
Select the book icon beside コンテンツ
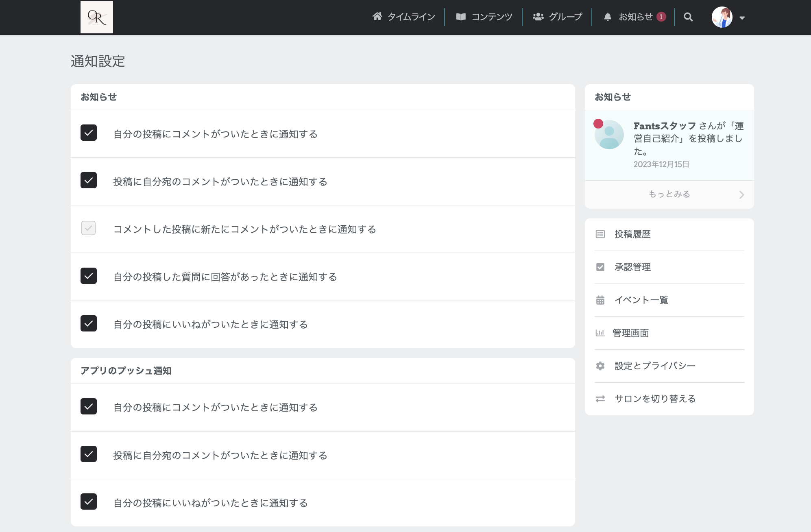click(461, 17)
